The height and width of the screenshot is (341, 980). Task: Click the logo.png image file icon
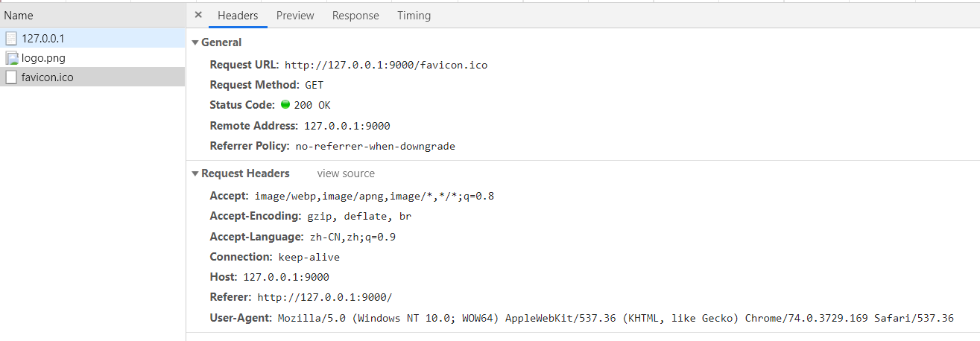(11, 58)
